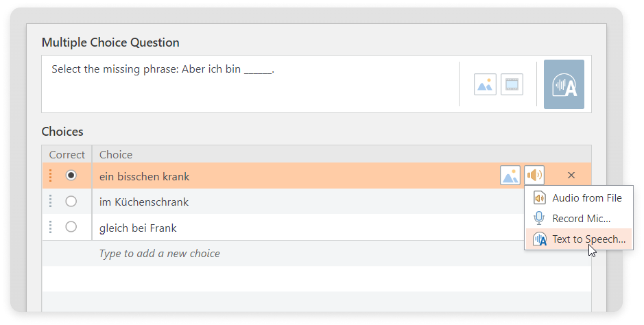Click the question text 'Select the missing phrase'
Image resolution: width=644 pixels, height=325 pixels.
click(115, 69)
